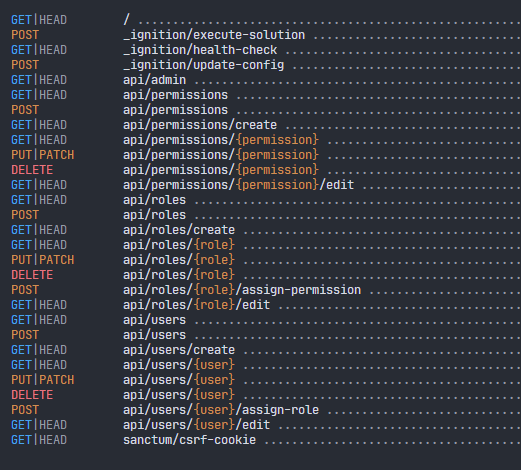Image resolution: width=521 pixels, height=470 pixels.
Task: Click the GET|HEAD method beside sanctum/csrf-cookie
Action: click(x=39, y=440)
